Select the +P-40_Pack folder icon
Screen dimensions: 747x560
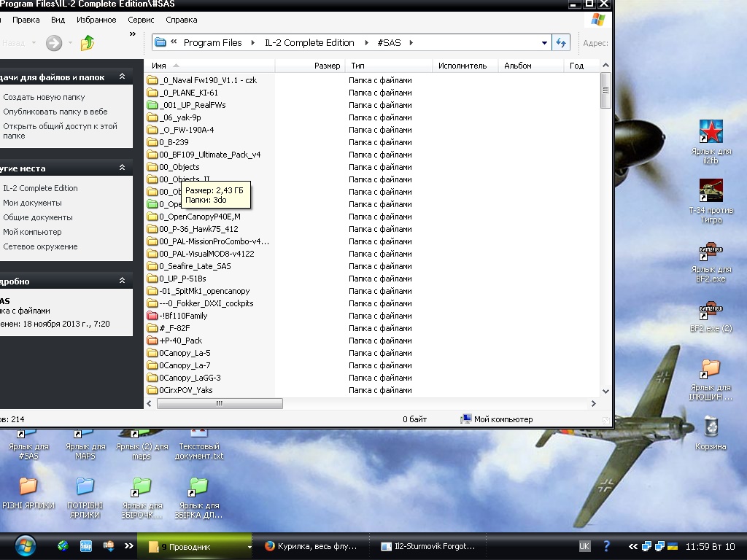click(x=152, y=340)
